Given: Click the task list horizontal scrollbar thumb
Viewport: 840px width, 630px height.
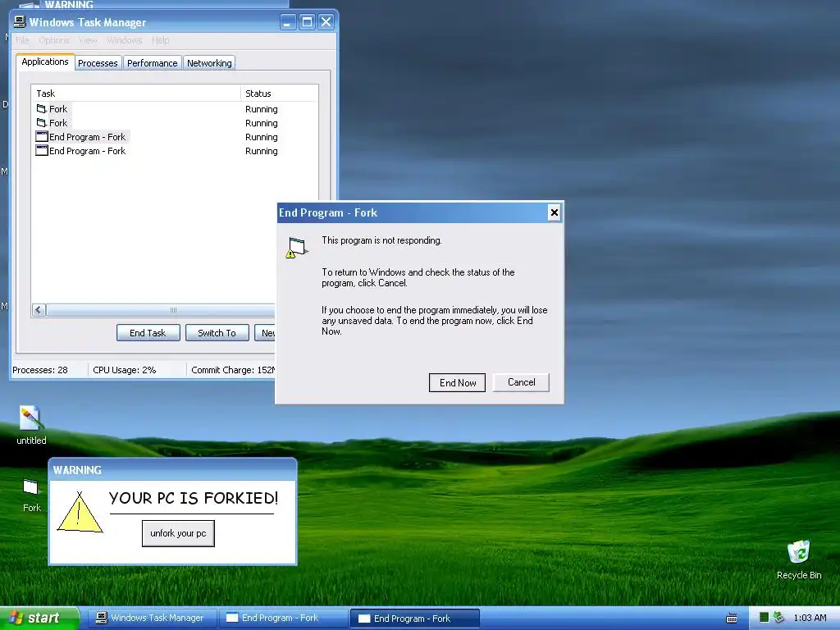Looking at the screenshot, I should click(161, 309).
